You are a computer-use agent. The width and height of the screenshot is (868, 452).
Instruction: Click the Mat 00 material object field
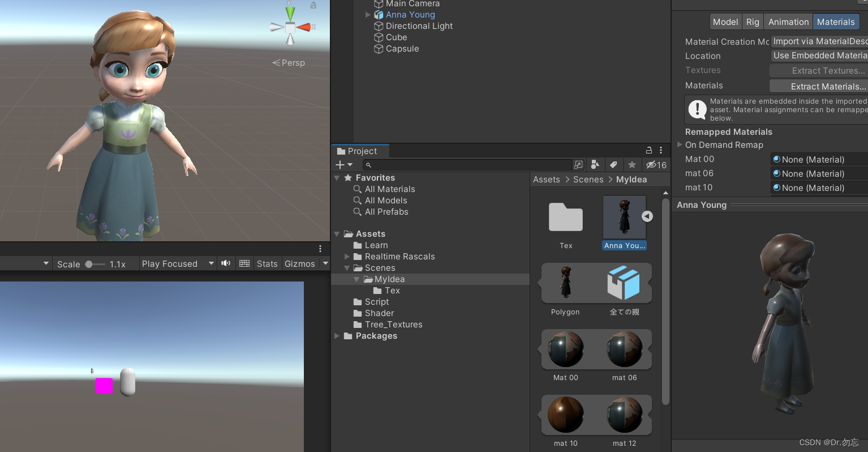pyautogui.click(x=819, y=160)
